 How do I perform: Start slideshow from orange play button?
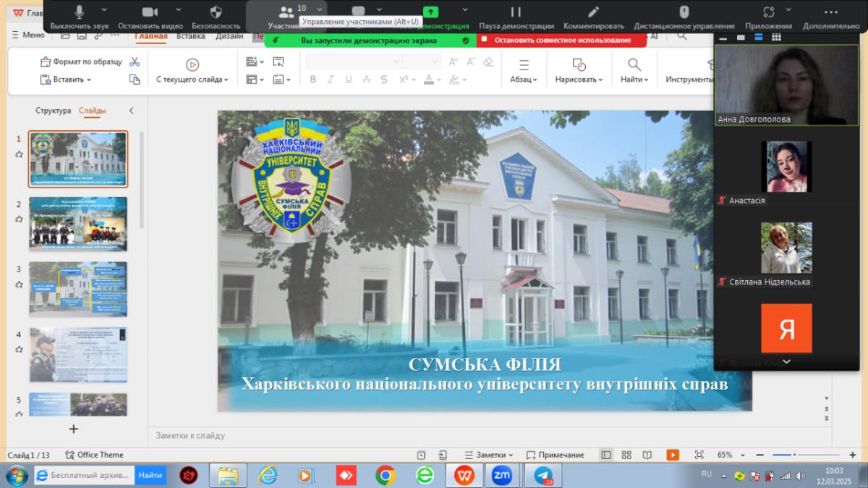[673, 455]
